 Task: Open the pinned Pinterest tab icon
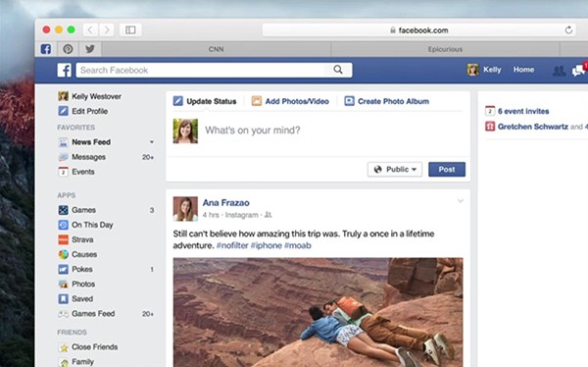pyautogui.click(x=68, y=49)
